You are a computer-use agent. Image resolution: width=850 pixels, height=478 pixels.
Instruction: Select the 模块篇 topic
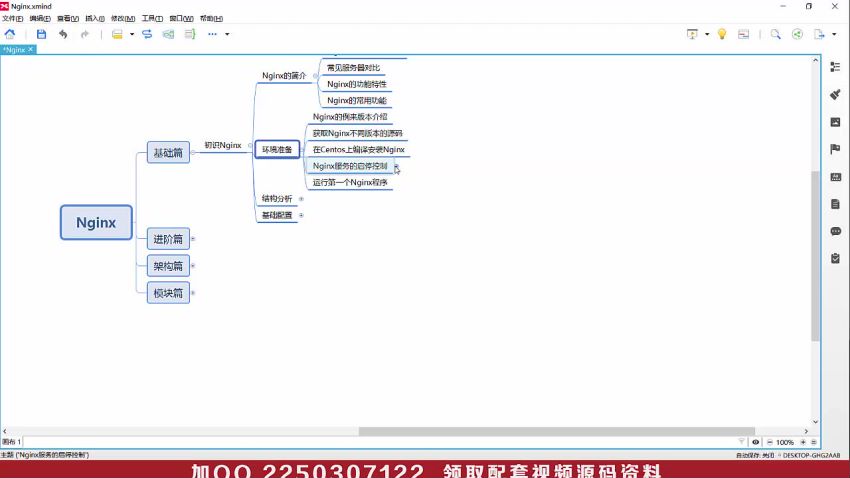point(168,293)
